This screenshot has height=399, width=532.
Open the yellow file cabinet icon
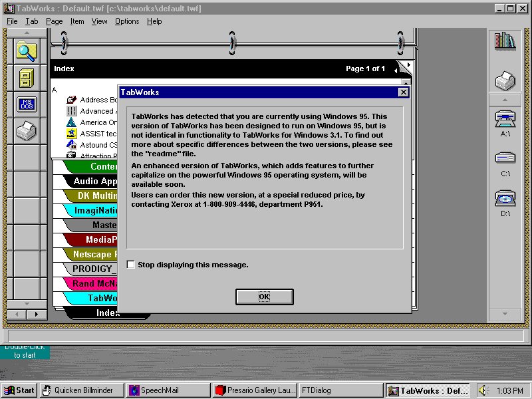point(27,78)
